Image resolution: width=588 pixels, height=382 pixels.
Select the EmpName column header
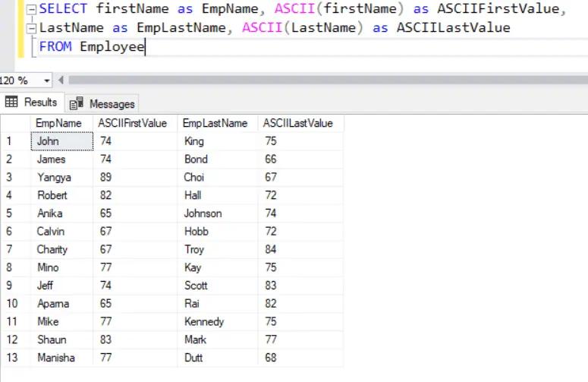pos(59,123)
